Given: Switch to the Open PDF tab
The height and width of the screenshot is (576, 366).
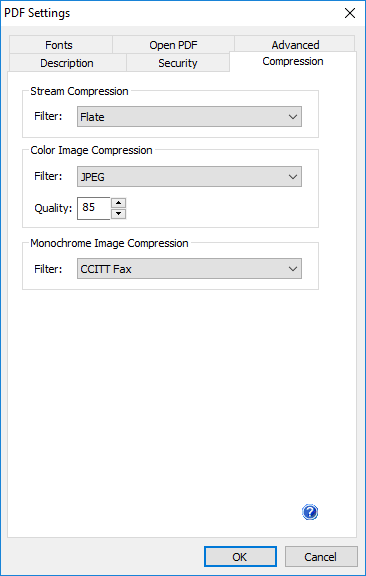Looking at the screenshot, I should 173,45.
